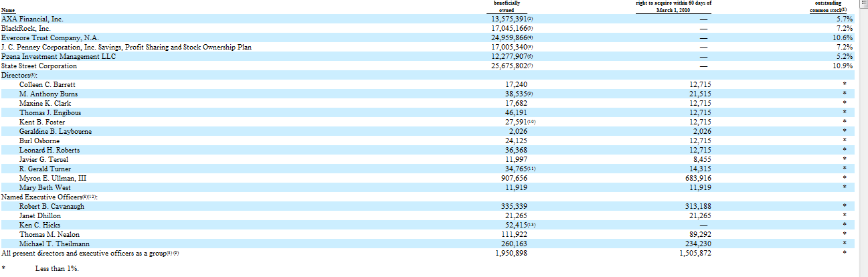This screenshot has width=868, height=277.
Task: Select Michael T. Theilmann's 234,230 value
Action: coord(698,244)
